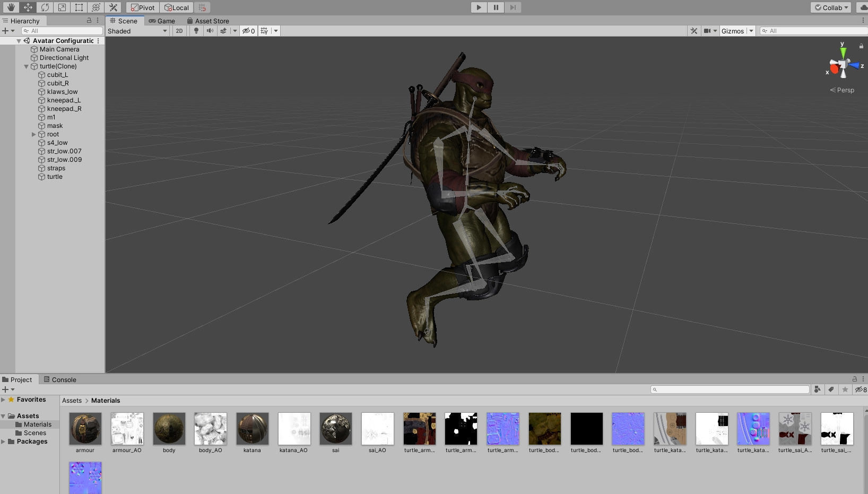Select the Move tool
The width and height of the screenshot is (868, 494).
pyautogui.click(x=28, y=7)
